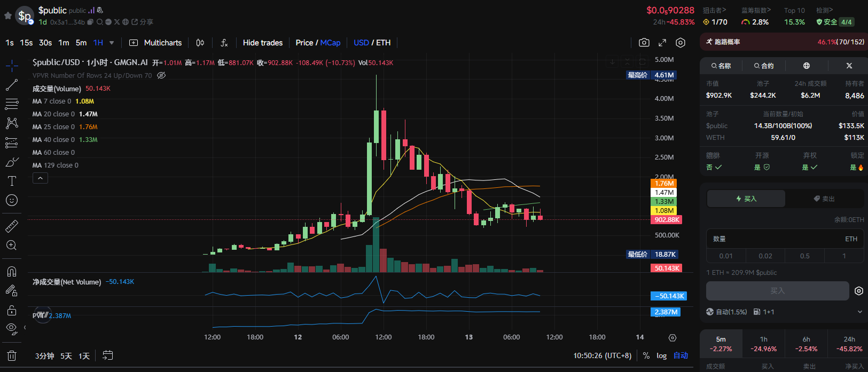Open X search in info panel

pos(849,66)
